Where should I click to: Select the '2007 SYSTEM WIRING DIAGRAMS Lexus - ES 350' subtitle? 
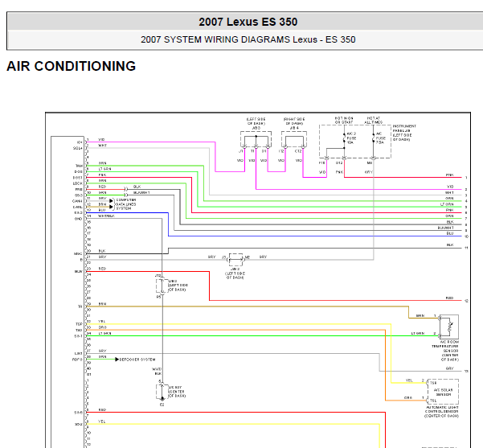pyautogui.click(x=248, y=39)
